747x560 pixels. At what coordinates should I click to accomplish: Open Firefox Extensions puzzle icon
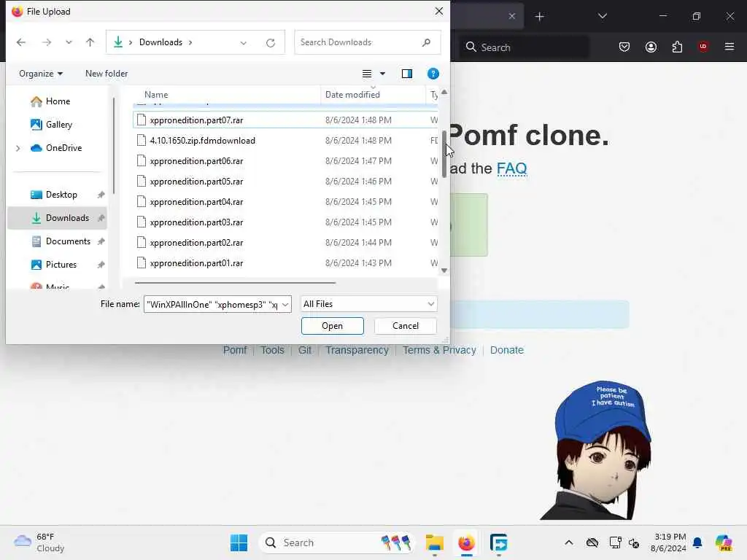(x=677, y=47)
